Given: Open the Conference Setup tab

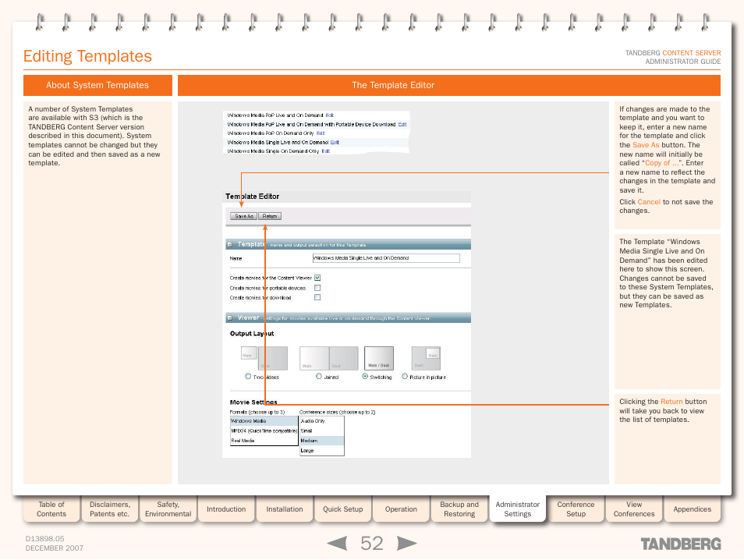Looking at the screenshot, I should [576, 509].
